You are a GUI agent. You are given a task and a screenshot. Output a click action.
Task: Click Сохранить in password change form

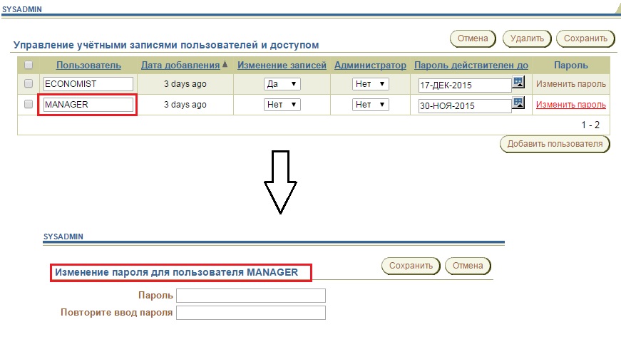click(x=411, y=266)
